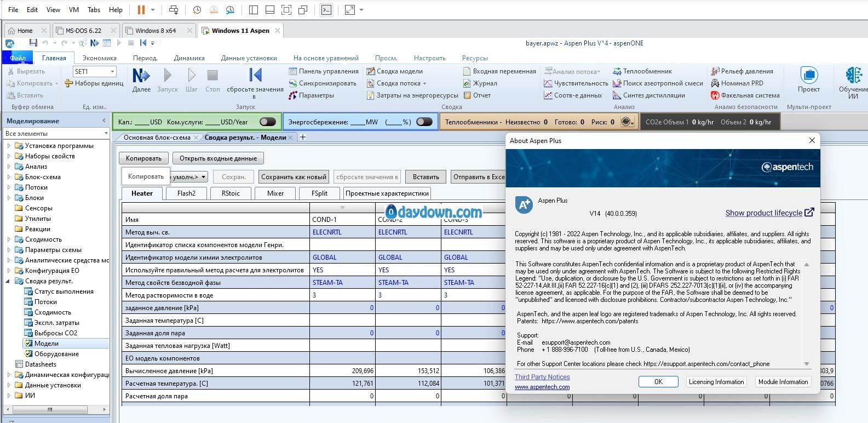Expand the Блок-схема tree node
This screenshot has height=423, width=868.
pyautogui.click(x=9, y=177)
